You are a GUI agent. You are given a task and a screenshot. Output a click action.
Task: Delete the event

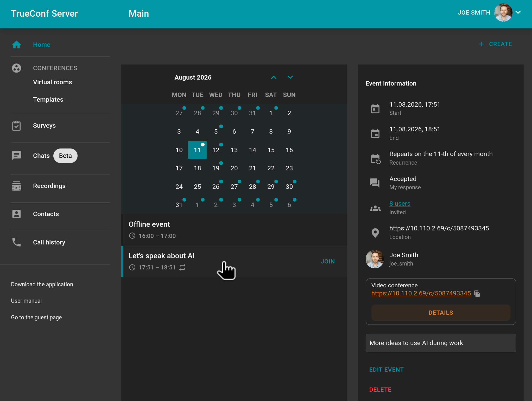(x=380, y=390)
